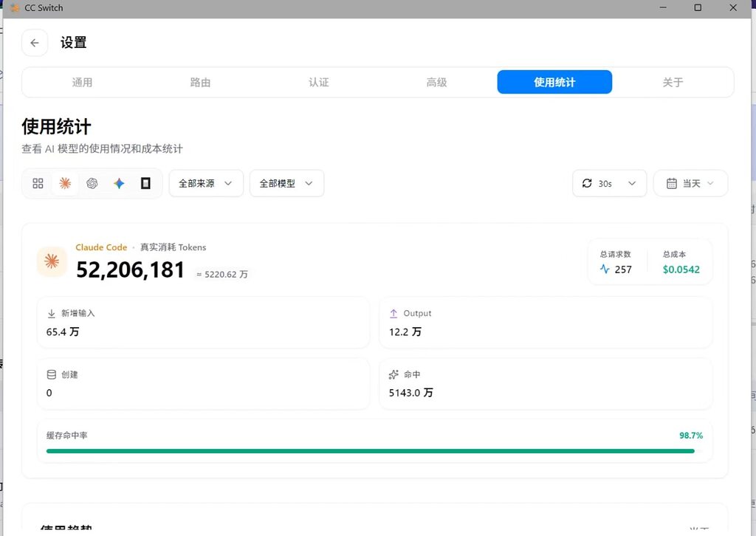Click the calendar icon beside 当天

(x=672, y=183)
